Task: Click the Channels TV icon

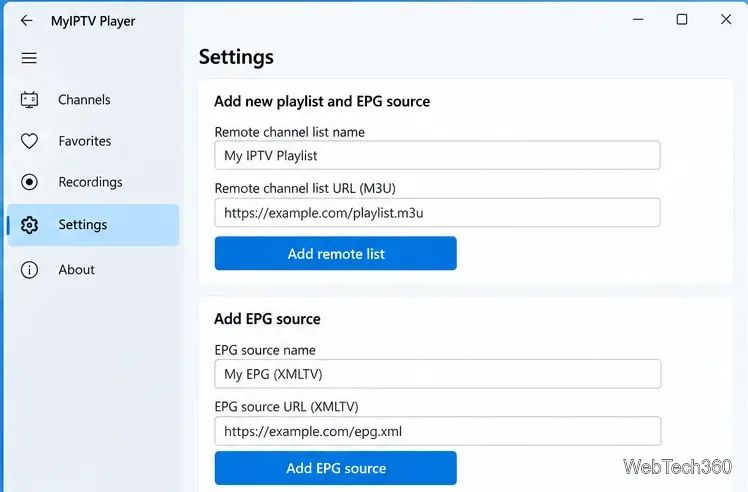Action: [29, 100]
